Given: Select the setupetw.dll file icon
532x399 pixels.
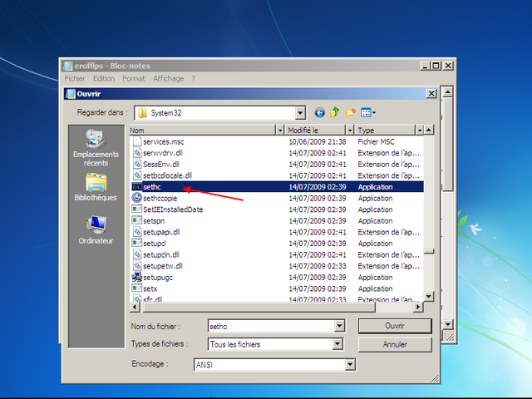Looking at the screenshot, I should click(136, 266).
